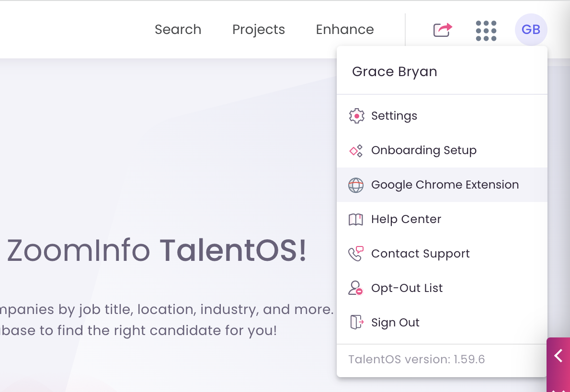Click the Opt-Out List person icon
This screenshot has height=392, width=570.
pyautogui.click(x=356, y=288)
